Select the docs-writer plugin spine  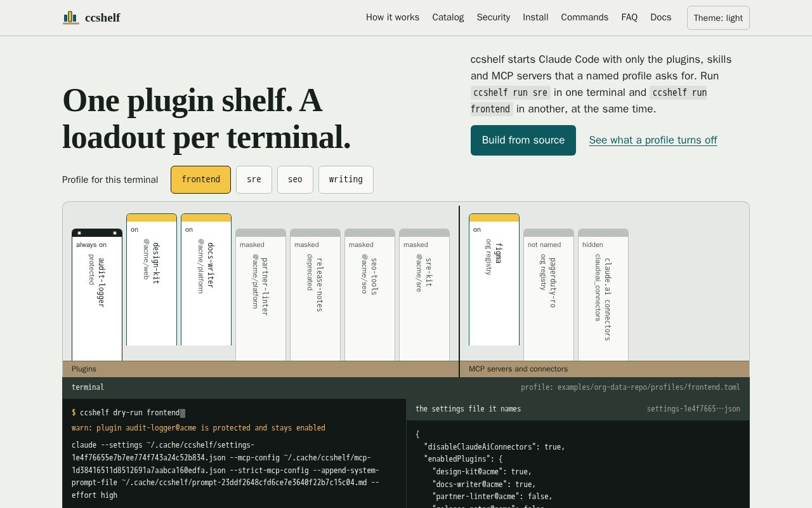coord(206,279)
